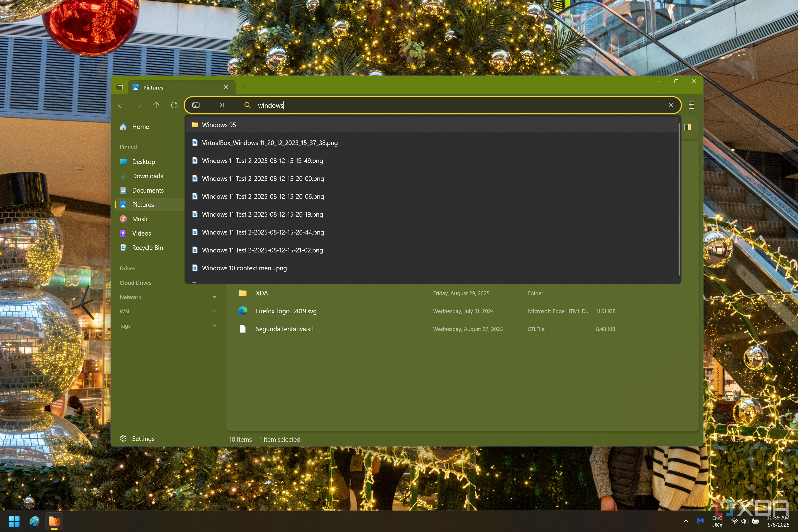Open Home in the sidebar

(x=150, y=127)
